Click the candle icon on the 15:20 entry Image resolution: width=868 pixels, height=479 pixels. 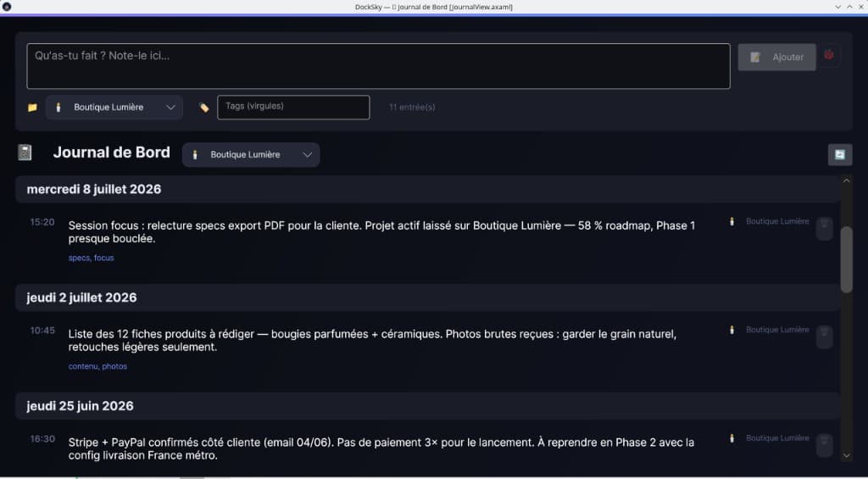point(732,221)
